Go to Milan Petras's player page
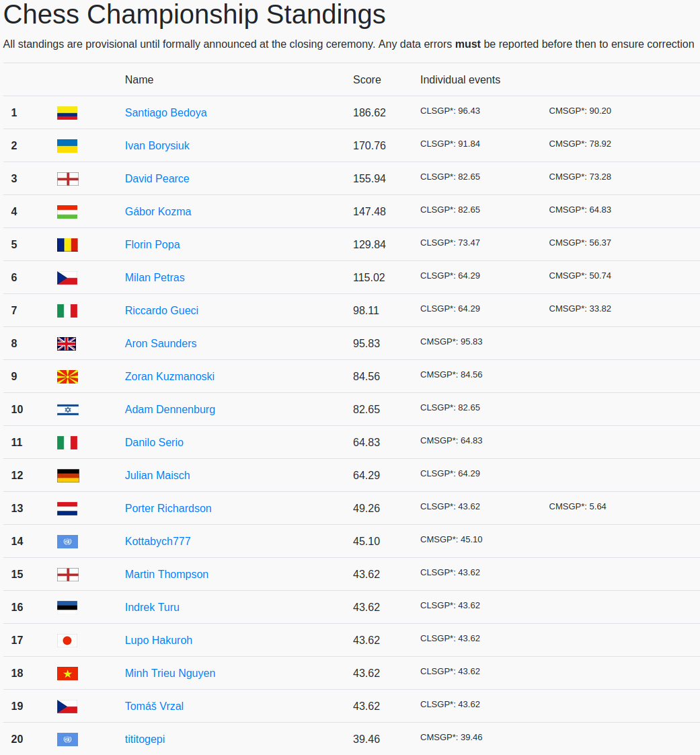This screenshot has height=755, width=700. coord(155,278)
